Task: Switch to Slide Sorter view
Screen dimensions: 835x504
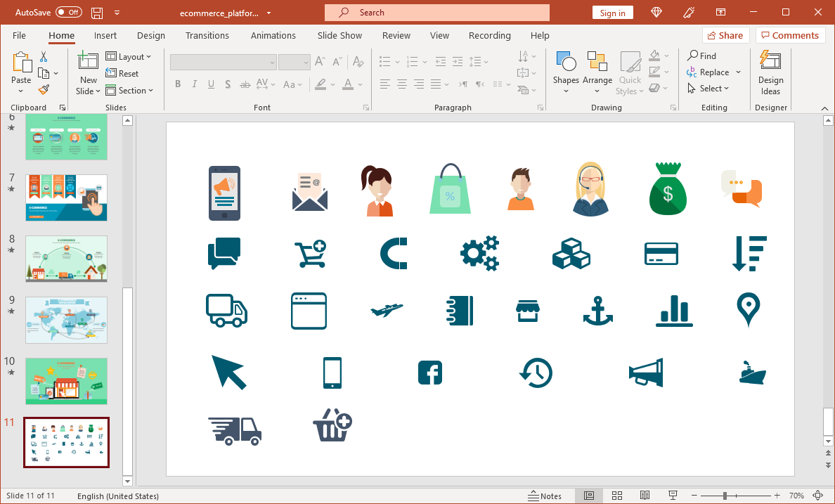Action: point(617,496)
